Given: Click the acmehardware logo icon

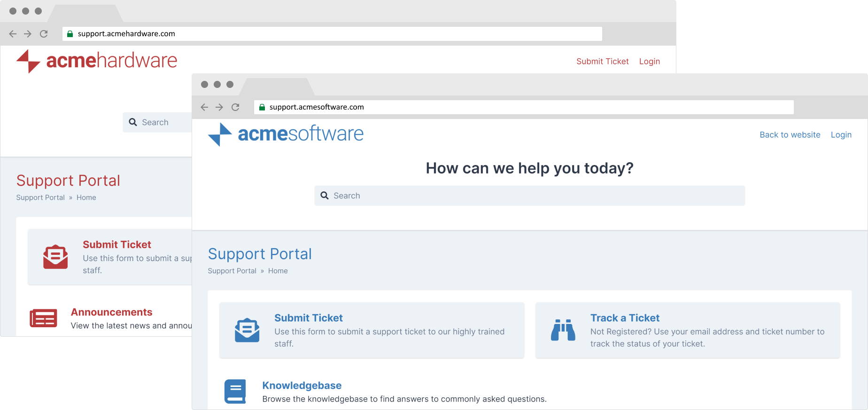Looking at the screenshot, I should point(28,61).
